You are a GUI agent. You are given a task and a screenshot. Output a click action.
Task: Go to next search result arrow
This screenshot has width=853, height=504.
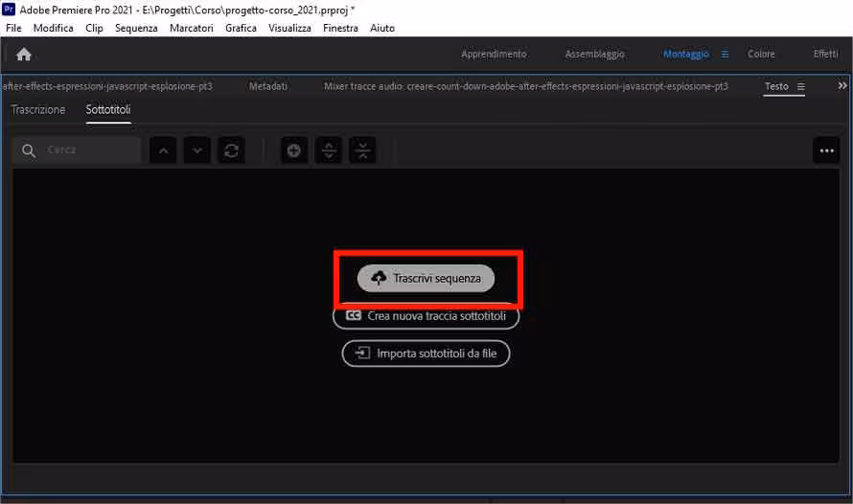pos(196,150)
